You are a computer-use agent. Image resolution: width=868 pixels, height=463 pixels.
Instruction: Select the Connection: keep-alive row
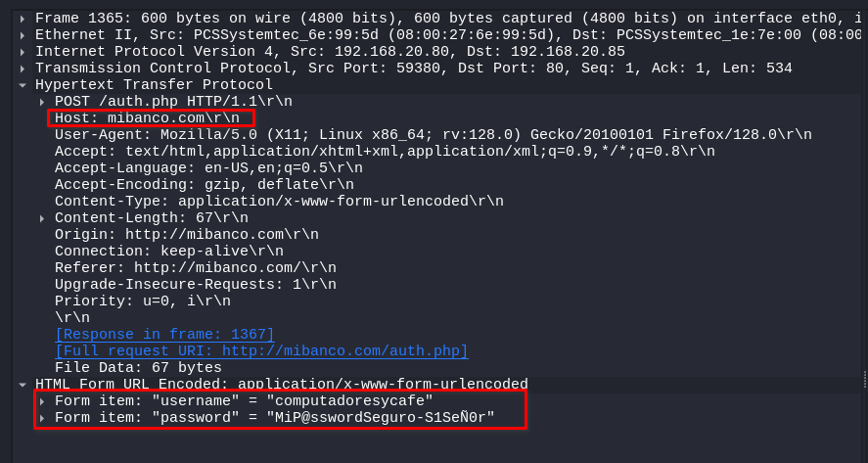[x=169, y=251]
